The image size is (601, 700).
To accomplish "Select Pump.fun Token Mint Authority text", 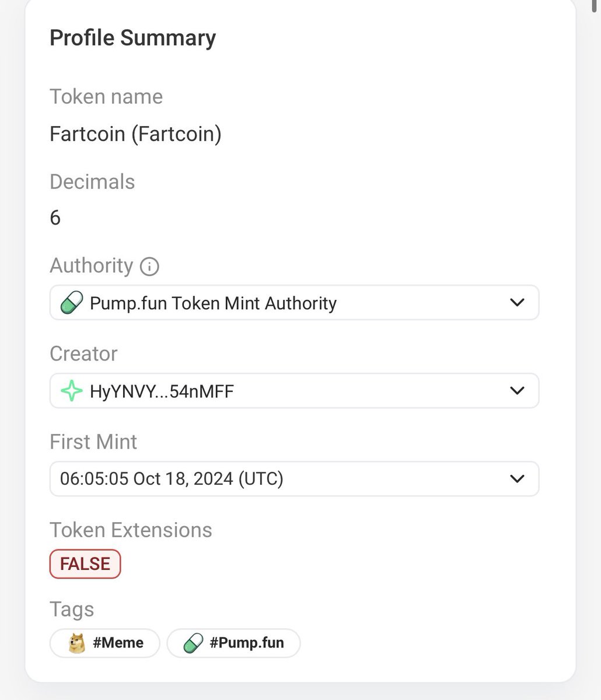I will click(213, 303).
